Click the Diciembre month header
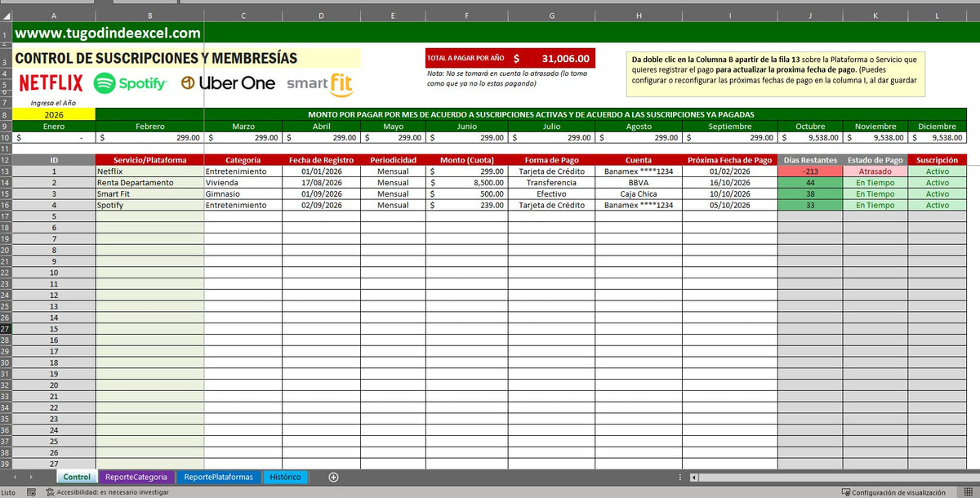This screenshot has width=980, height=498. click(938, 127)
